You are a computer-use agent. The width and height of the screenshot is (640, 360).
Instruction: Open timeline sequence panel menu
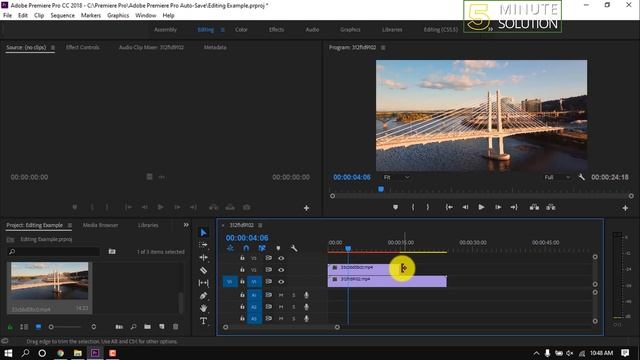[260, 225]
